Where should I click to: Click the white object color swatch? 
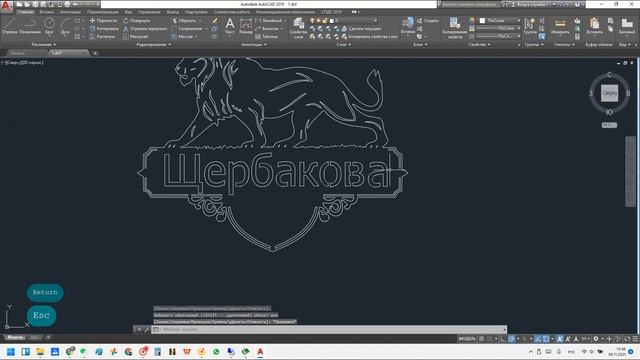click(482, 20)
